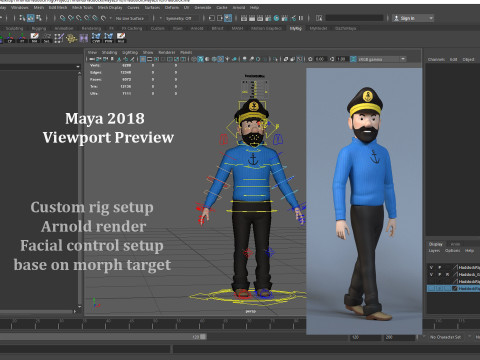This screenshot has width=480, height=360.
Task: Toggle the view transform color management icon
Action: pos(353,59)
